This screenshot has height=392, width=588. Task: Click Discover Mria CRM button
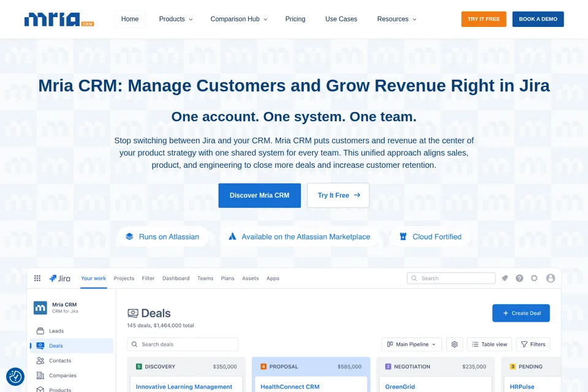[260, 195]
